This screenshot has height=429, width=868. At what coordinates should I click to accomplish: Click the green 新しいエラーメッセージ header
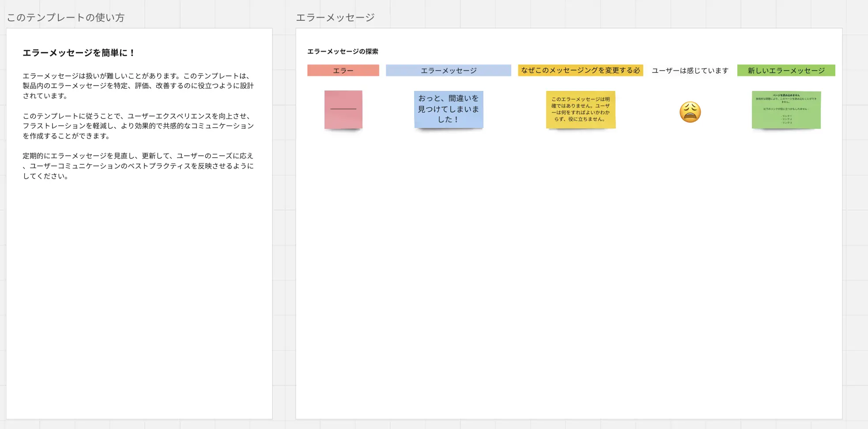pos(786,71)
